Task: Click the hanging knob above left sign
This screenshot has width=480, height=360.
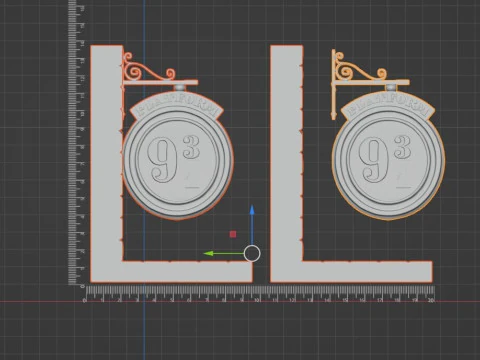Action: 179,88
